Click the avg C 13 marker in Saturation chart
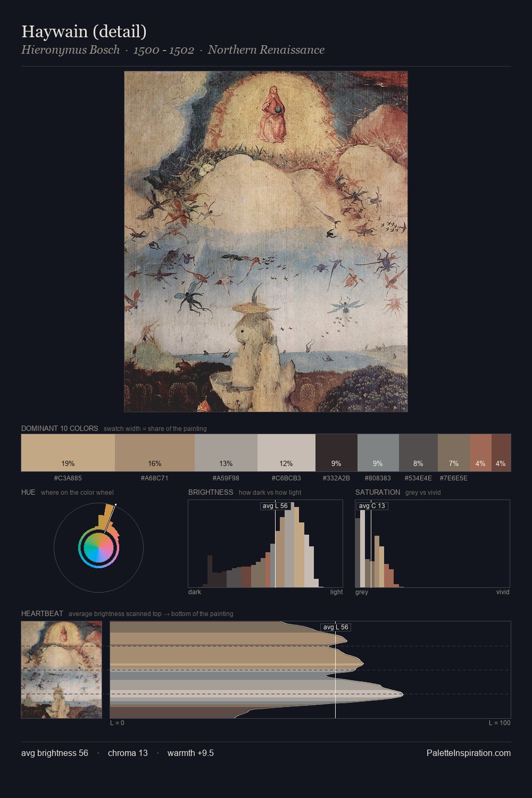The width and height of the screenshot is (532, 798). (x=372, y=506)
